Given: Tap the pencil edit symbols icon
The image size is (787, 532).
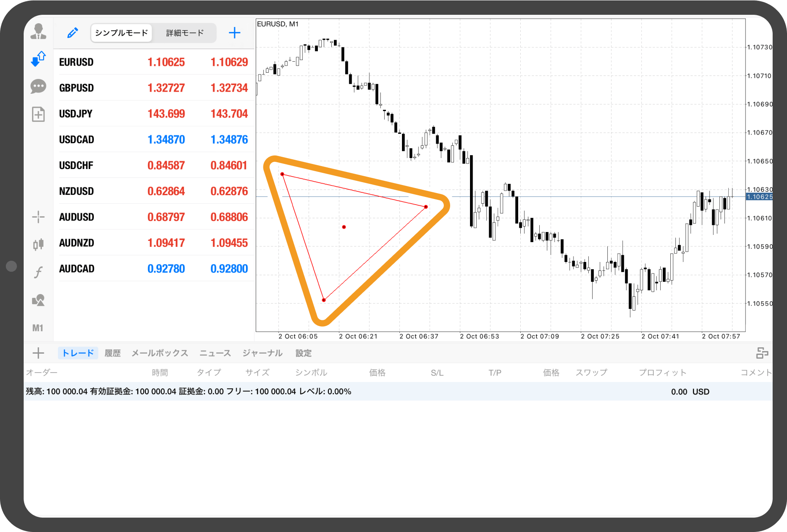Looking at the screenshot, I should click(x=73, y=33).
